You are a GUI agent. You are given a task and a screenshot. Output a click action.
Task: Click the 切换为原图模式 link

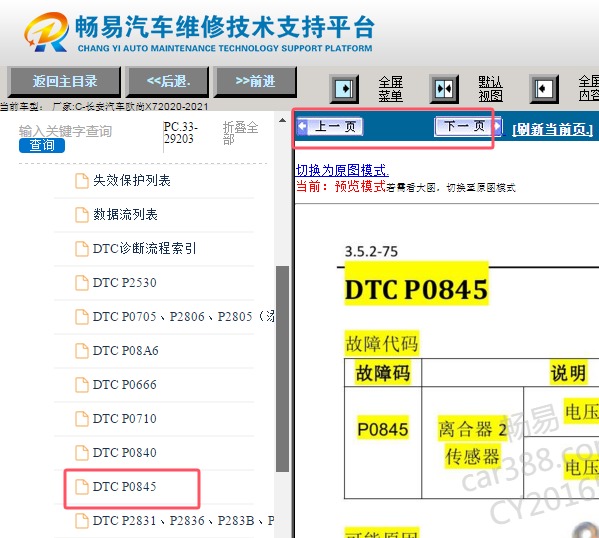click(x=342, y=170)
